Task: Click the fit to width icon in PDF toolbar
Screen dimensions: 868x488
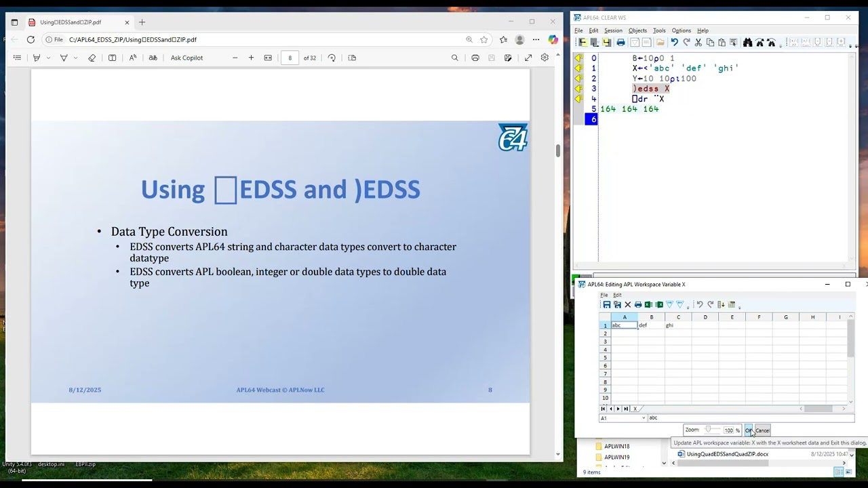Action: [x=268, y=58]
